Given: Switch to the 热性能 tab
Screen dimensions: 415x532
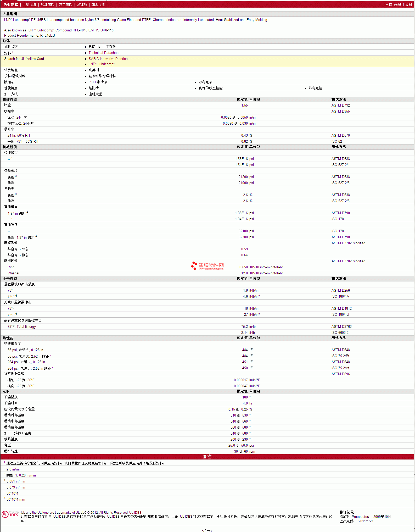Looking at the screenshot, I should (x=82, y=4).
